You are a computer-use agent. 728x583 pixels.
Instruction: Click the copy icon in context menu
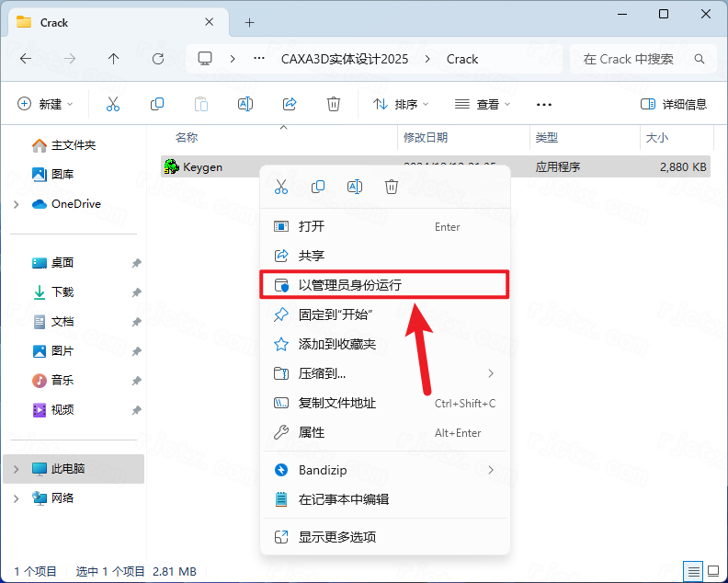(318, 187)
